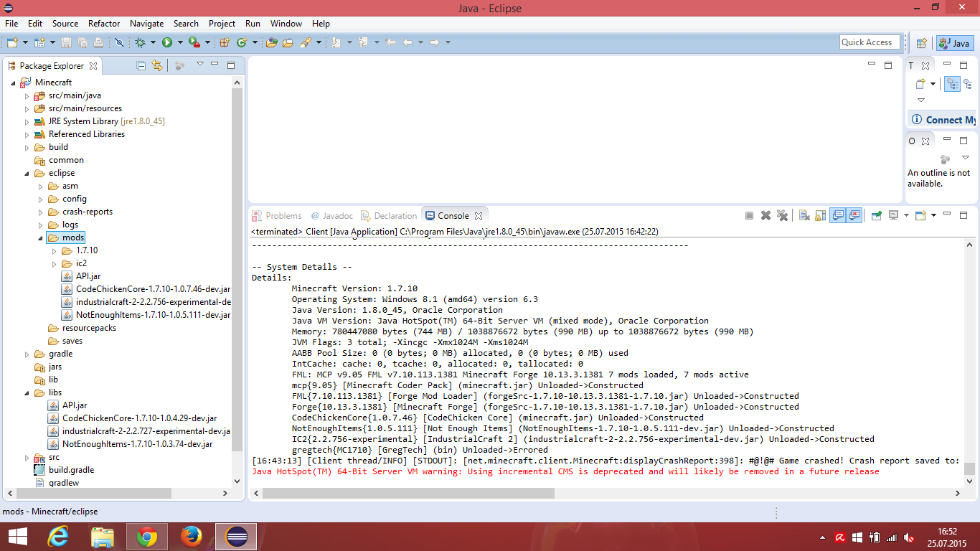
Task: Toggle Scroll Lock in Console toolbar
Action: [x=819, y=215]
